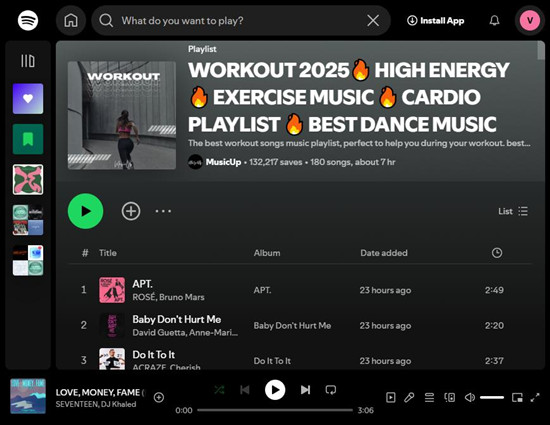Add current song to Liked Songs
This screenshot has height=425, width=550.
click(159, 397)
